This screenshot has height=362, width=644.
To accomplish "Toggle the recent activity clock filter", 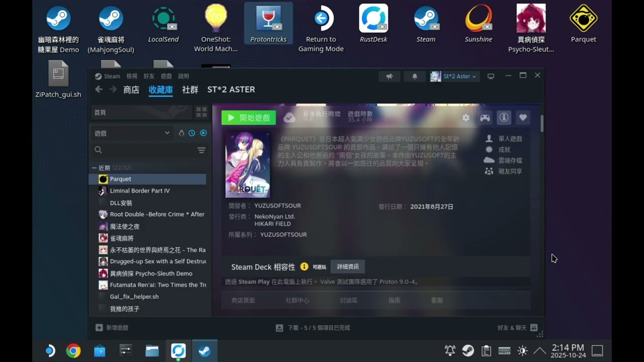I will pyautogui.click(x=192, y=133).
